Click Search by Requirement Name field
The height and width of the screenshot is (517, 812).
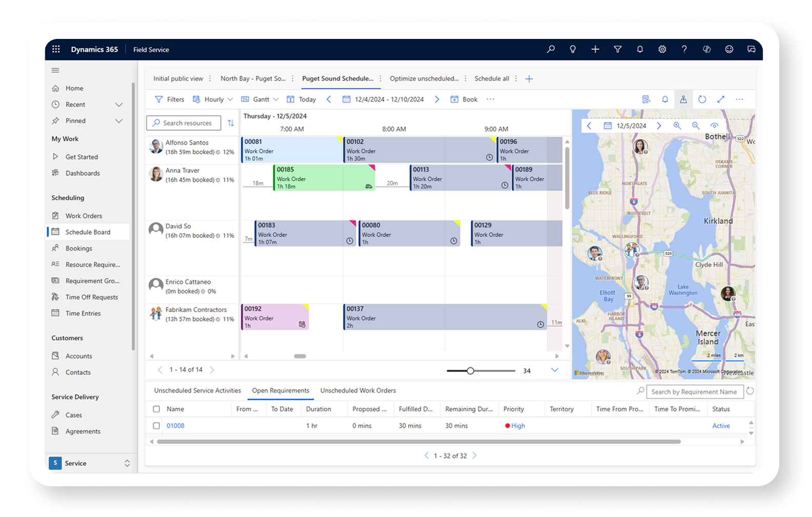(695, 391)
